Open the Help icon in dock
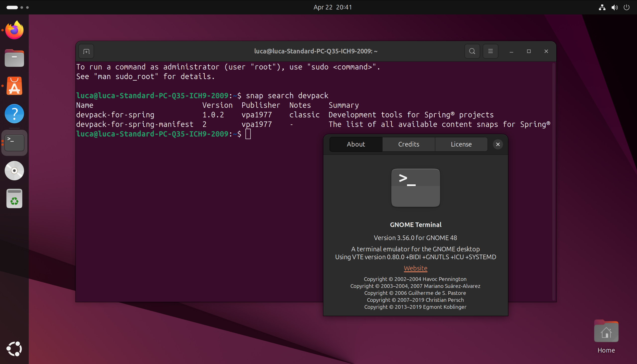 (x=14, y=114)
